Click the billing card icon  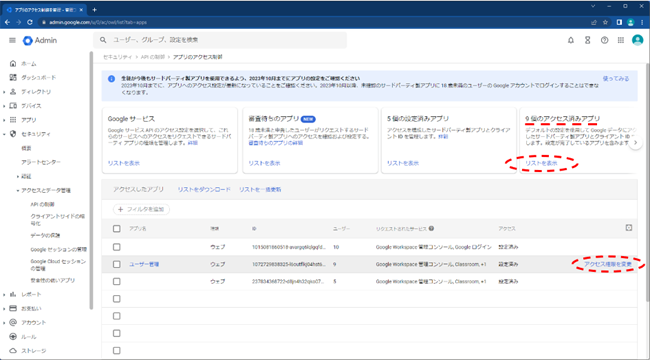13,308
